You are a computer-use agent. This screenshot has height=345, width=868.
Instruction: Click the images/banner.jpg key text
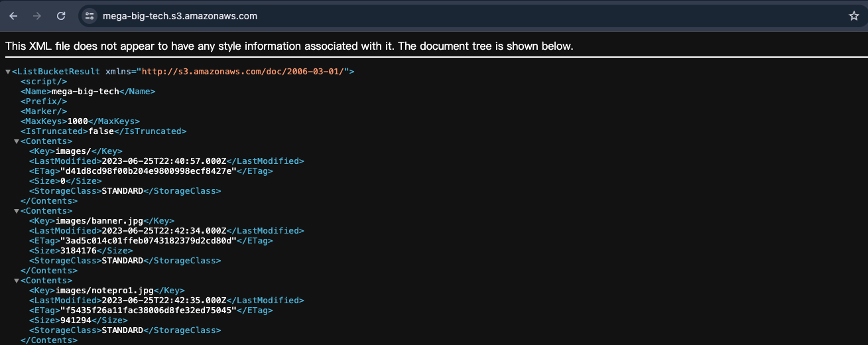(x=99, y=221)
